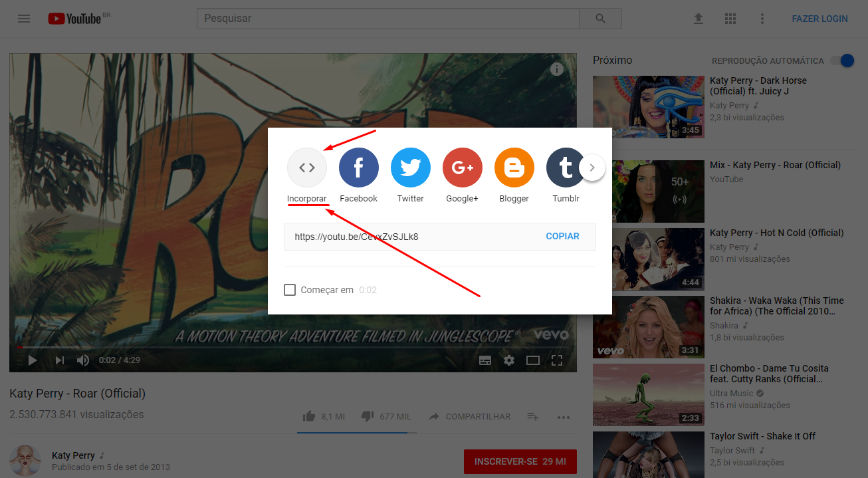
Task: Open the Waka Waka video thumbnail
Action: coord(649,327)
